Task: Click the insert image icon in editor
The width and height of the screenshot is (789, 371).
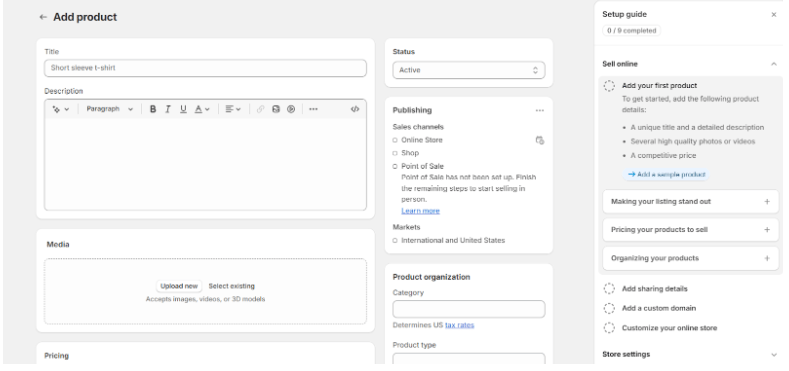Action: point(276,109)
